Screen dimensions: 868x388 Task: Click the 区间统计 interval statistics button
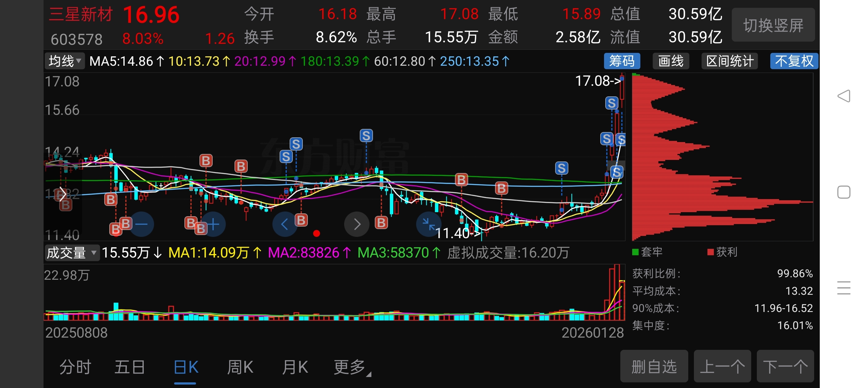point(730,61)
